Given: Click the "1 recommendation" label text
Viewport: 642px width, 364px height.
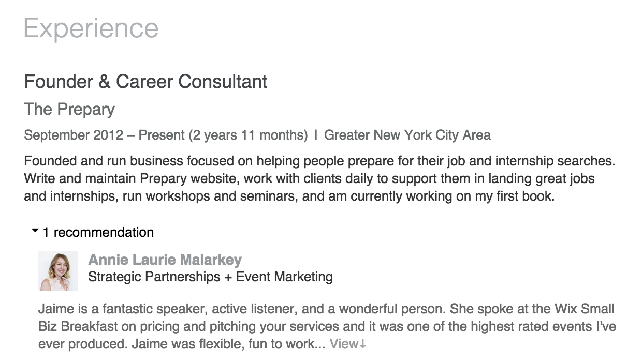Looking at the screenshot, I should [x=98, y=233].
